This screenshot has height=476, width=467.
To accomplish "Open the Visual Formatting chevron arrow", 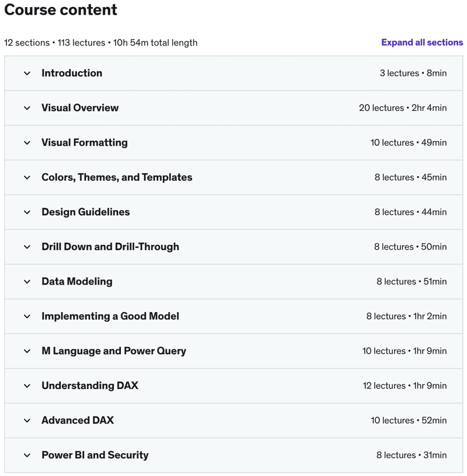I will tap(27, 143).
